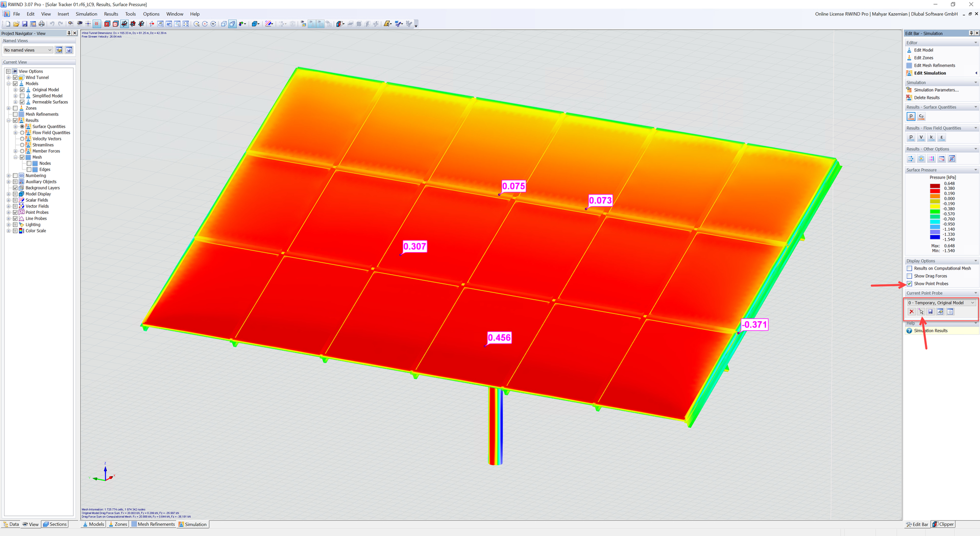Screen dimensions: 980x536
Task: Switch to the Mesh Refinements tab
Action: click(x=153, y=524)
